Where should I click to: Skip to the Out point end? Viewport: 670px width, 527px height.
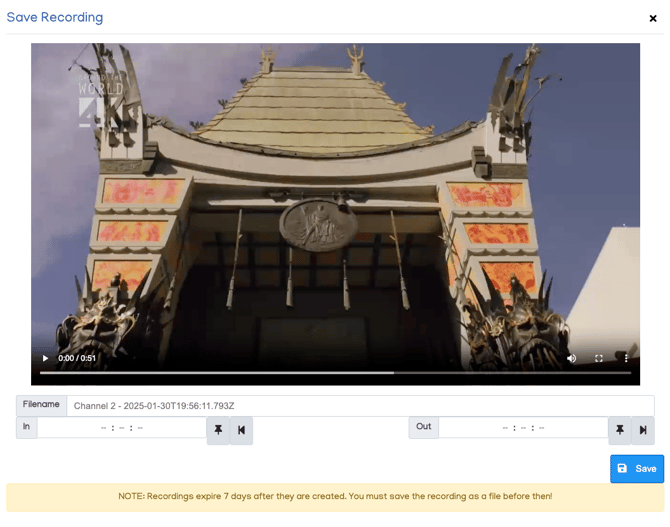pos(643,430)
